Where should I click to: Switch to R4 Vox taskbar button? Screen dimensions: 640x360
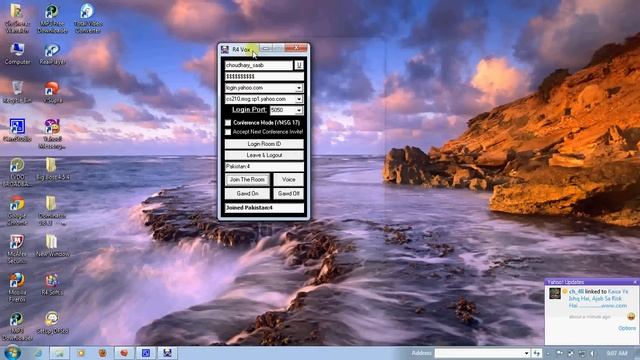coord(167,353)
